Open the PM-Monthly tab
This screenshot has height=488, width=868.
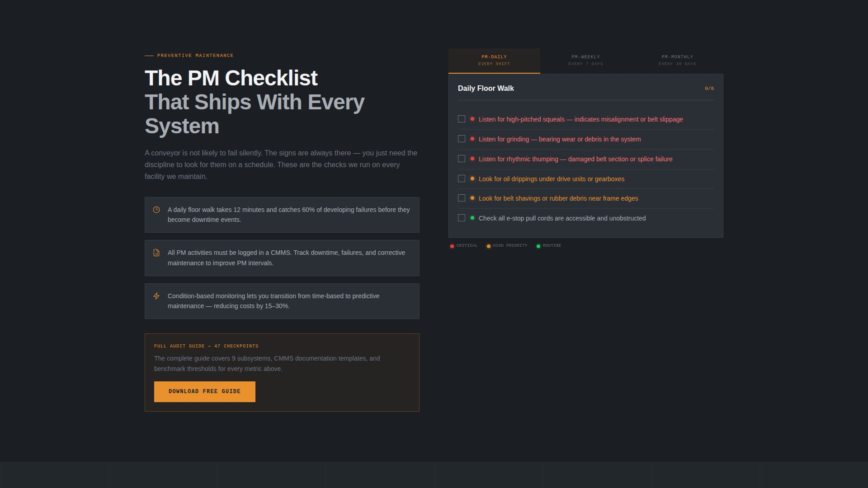(677, 60)
